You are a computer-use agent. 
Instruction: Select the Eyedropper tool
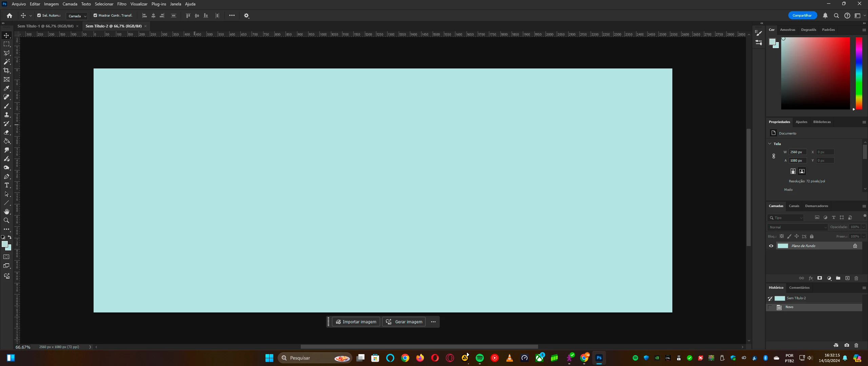(x=6, y=88)
